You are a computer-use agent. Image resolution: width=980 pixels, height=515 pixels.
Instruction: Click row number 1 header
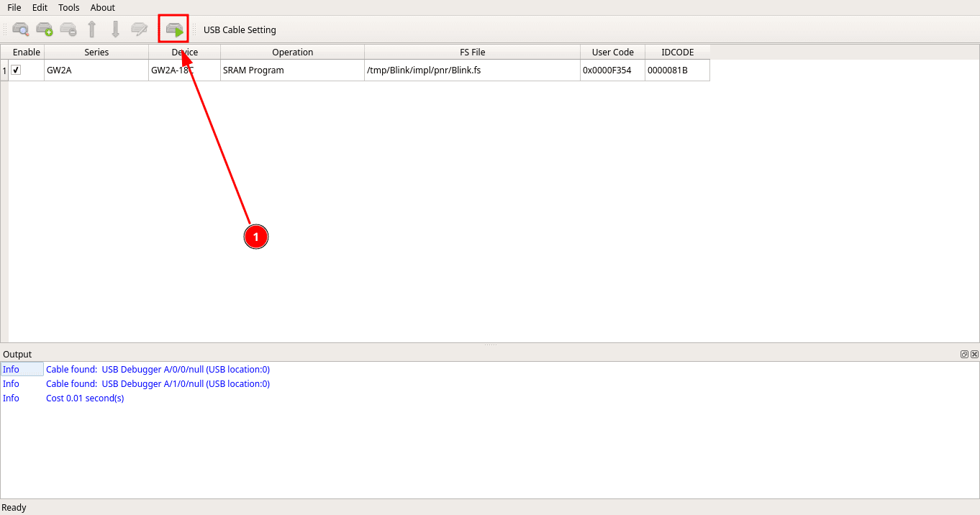[x=4, y=70]
